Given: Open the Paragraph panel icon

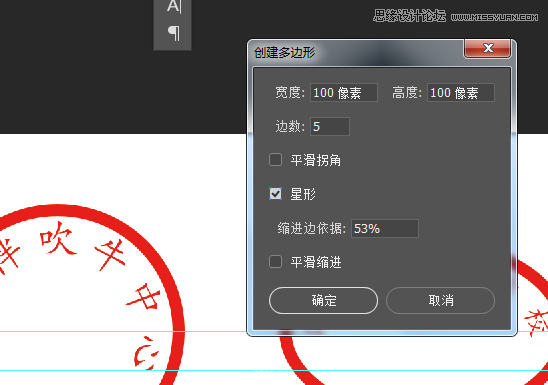Looking at the screenshot, I should click(x=174, y=33).
